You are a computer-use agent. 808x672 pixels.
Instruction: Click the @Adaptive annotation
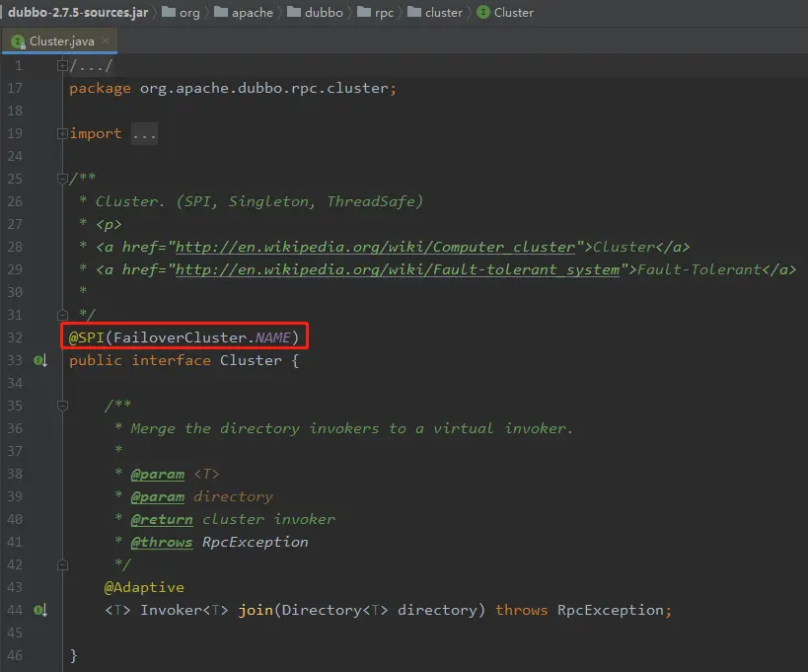144,587
